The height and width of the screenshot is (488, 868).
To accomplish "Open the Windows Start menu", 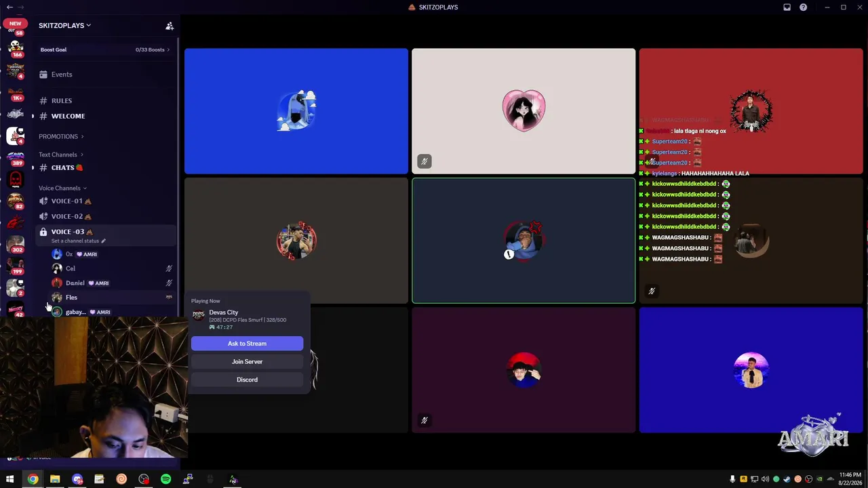I will tap(10, 480).
